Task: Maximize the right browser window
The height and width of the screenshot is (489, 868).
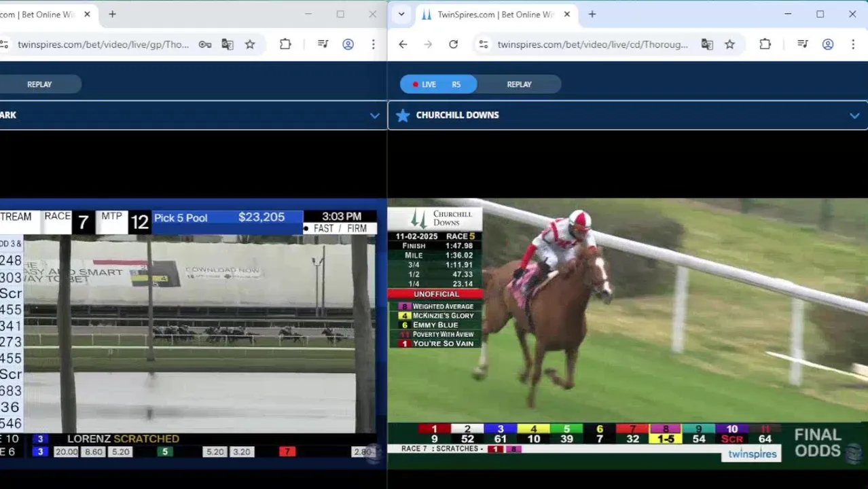Action: click(820, 14)
